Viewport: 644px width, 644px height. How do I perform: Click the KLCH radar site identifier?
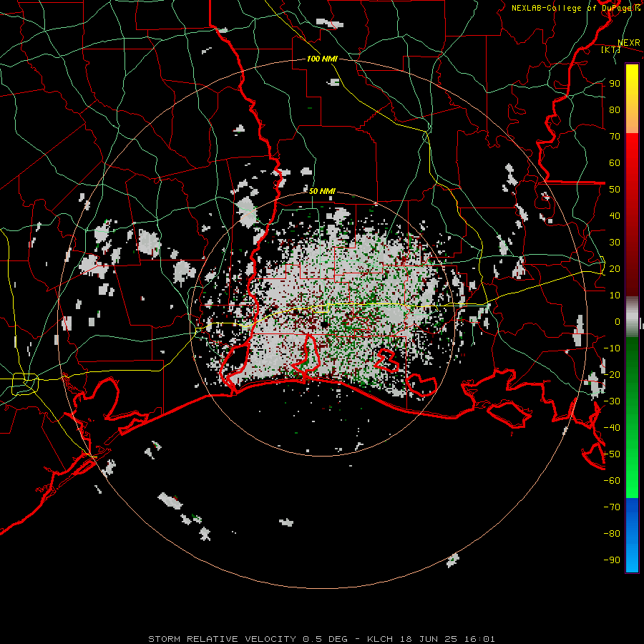click(x=380, y=639)
